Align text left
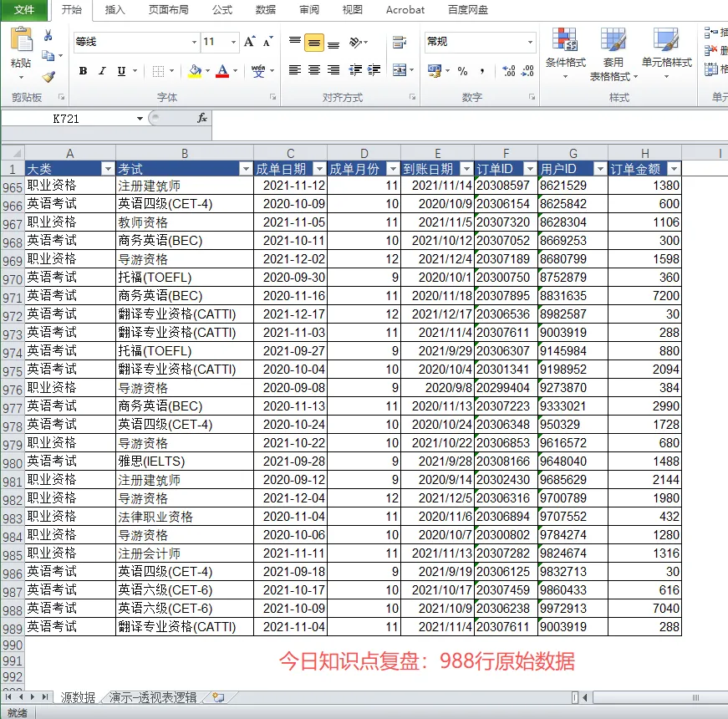This screenshot has height=719, width=728. [x=295, y=69]
